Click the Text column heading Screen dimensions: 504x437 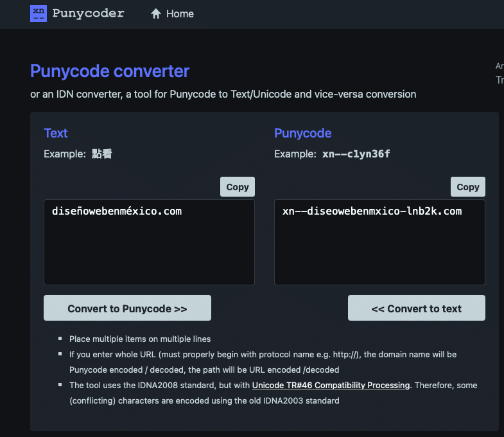click(x=56, y=133)
